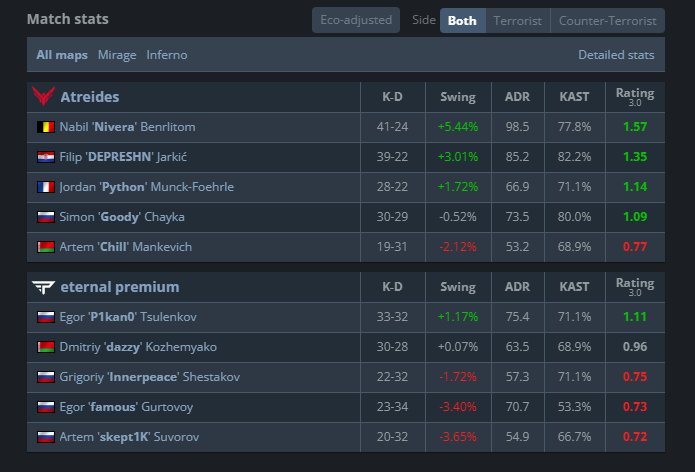Image resolution: width=695 pixels, height=472 pixels.
Task: Click the Atreides Rating 3.0 column header
Action: [x=635, y=97]
